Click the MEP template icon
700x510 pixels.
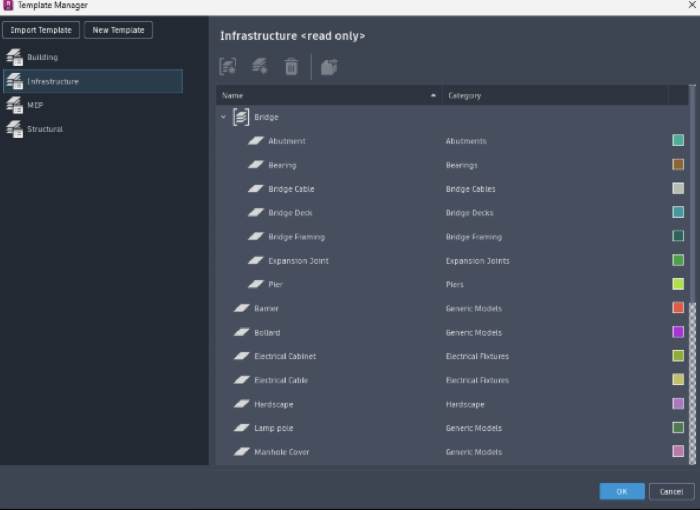14,105
